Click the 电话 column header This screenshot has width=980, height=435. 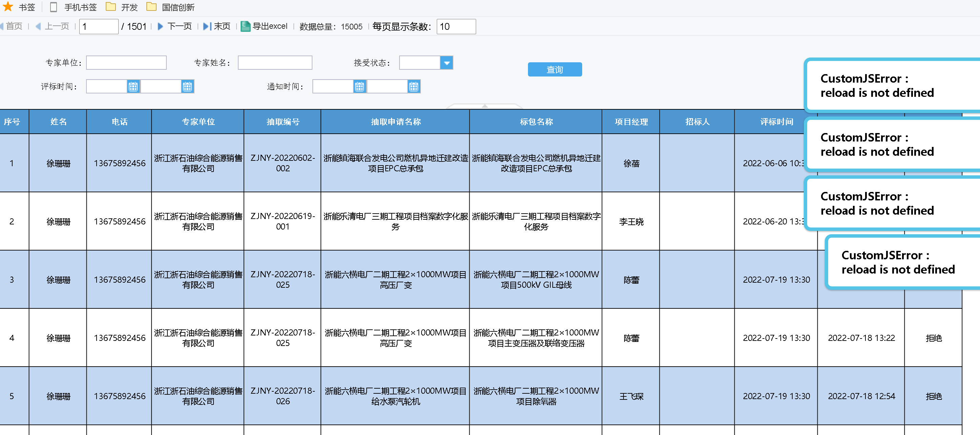coord(120,122)
